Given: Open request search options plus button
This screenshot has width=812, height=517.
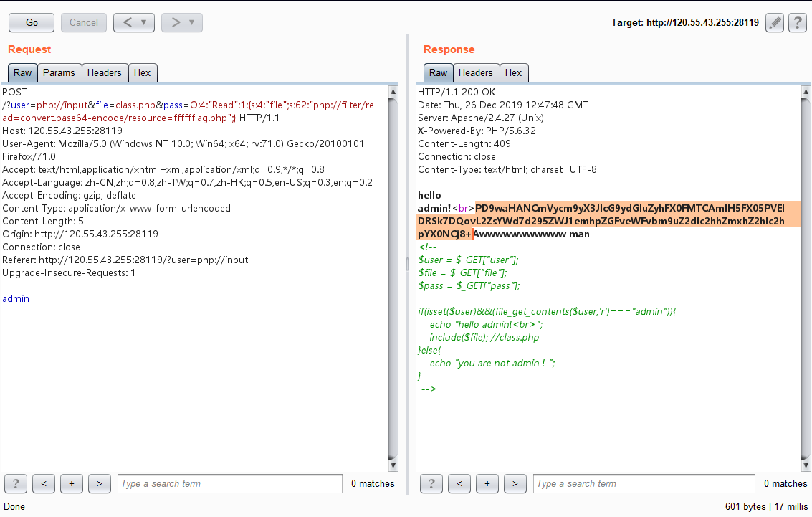Looking at the screenshot, I should tap(72, 483).
